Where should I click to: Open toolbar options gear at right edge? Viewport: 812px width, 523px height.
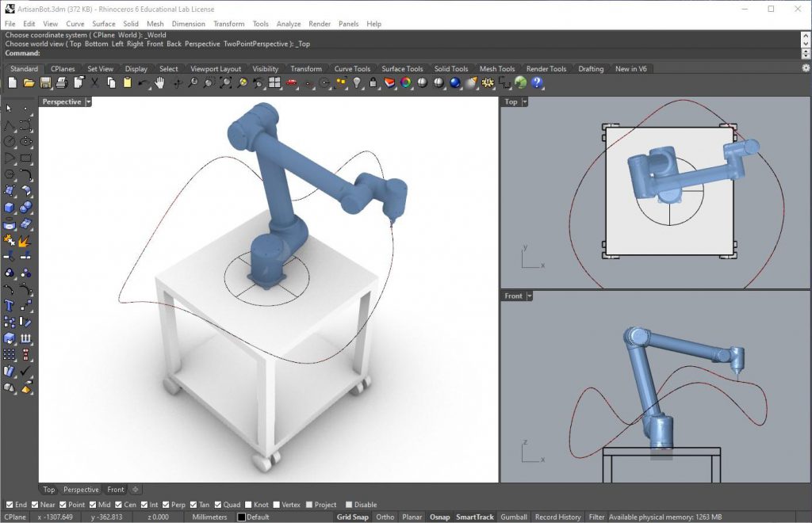[806, 68]
